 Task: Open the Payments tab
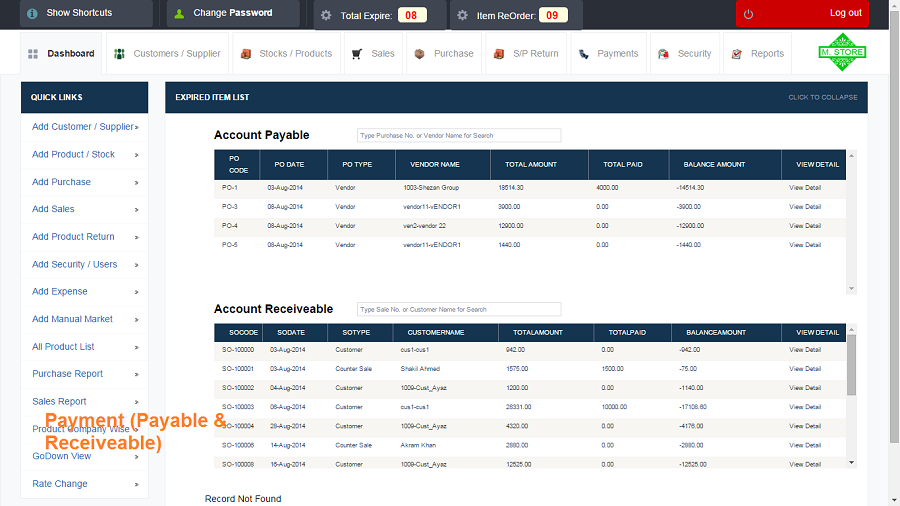(608, 53)
